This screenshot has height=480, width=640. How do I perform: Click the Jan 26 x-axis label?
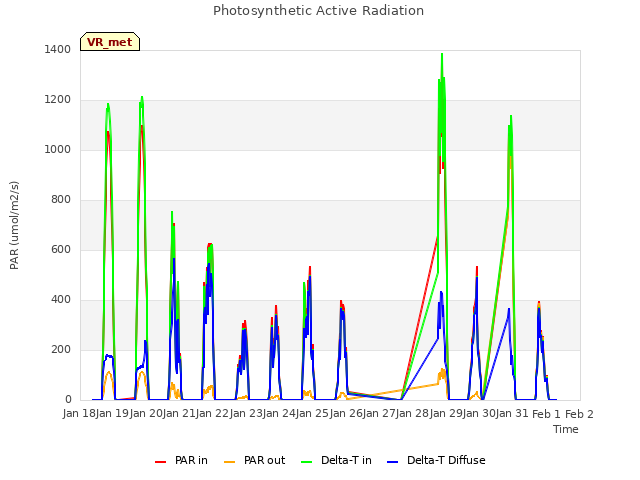click(345, 414)
